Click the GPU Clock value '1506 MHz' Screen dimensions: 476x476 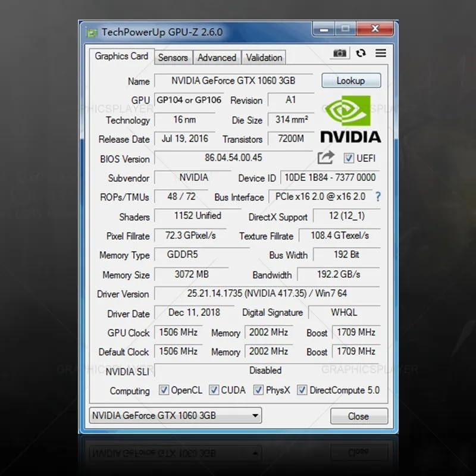(x=178, y=332)
